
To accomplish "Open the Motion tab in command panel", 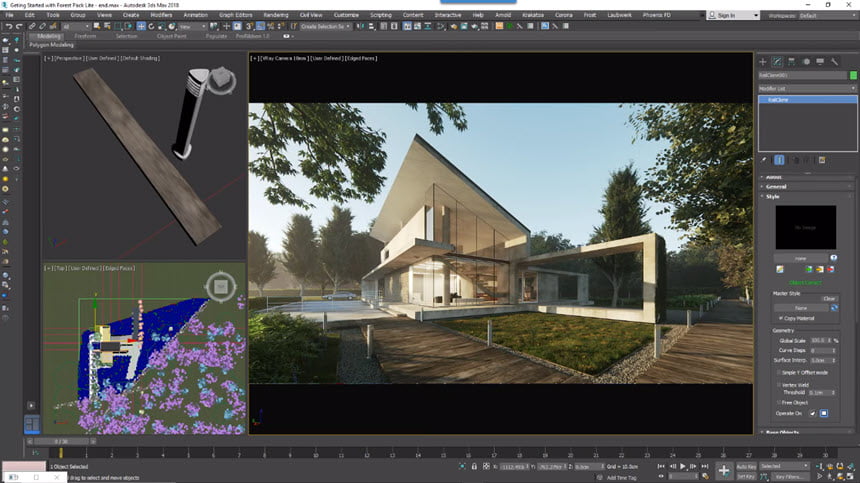I will pos(806,61).
